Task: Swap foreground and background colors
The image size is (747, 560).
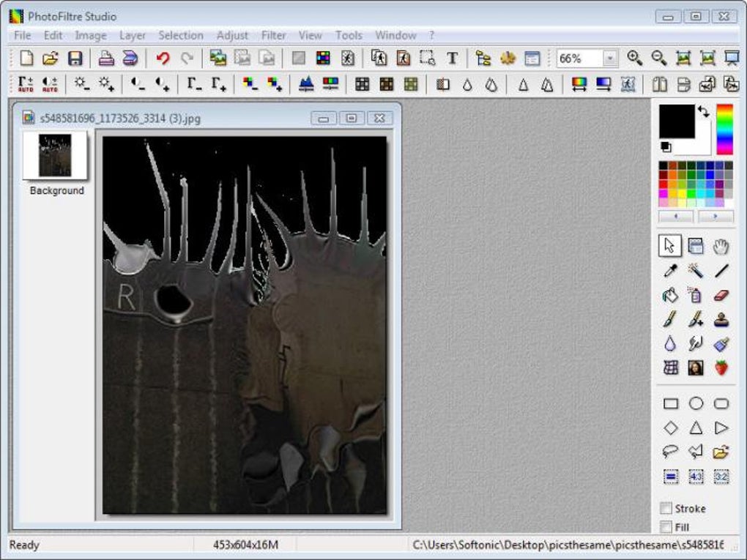Action: tap(704, 111)
